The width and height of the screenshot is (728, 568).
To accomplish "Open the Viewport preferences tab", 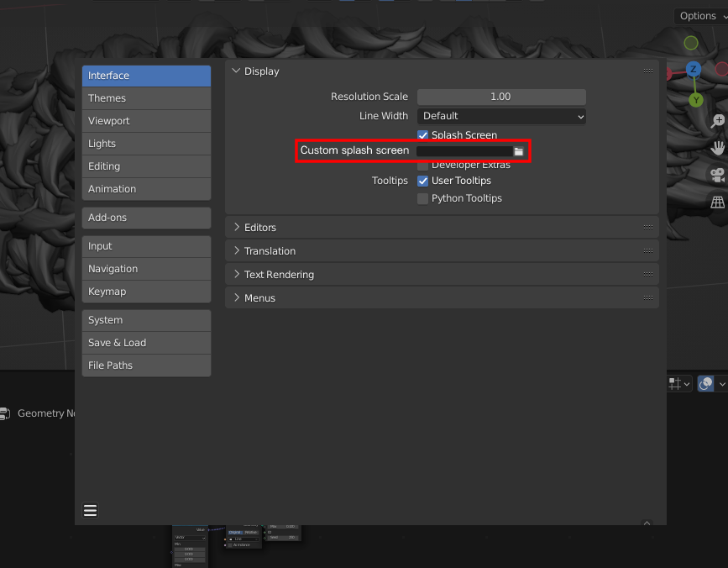I will coord(146,121).
